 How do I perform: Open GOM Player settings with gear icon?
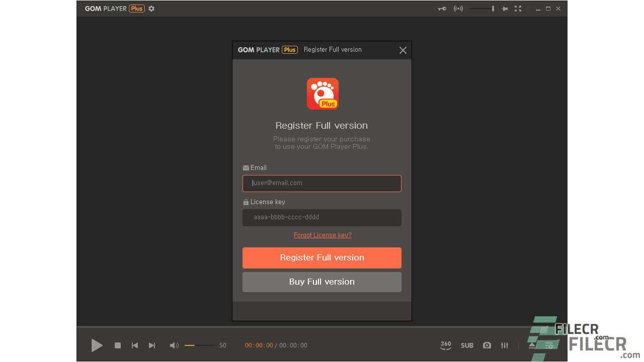[151, 9]
